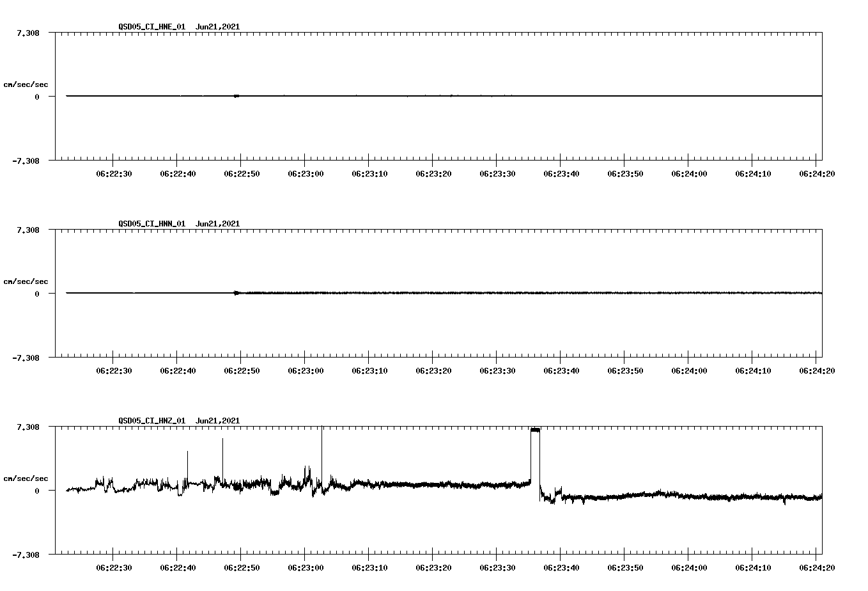
Task: Click time label 06:24:10 under HNZ plot
Action: [753, 567]
